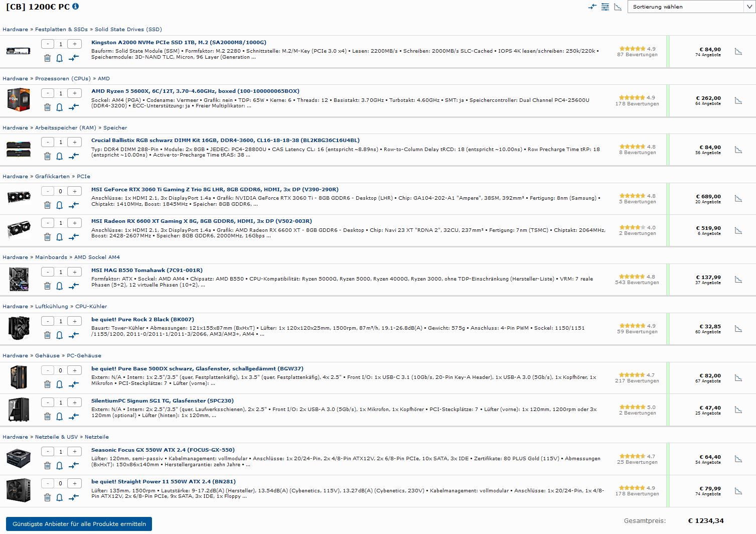756x534 pixels.
Task: Increase quantity of the Kingston A2000 SSD
Action: (x=75, y=44)
